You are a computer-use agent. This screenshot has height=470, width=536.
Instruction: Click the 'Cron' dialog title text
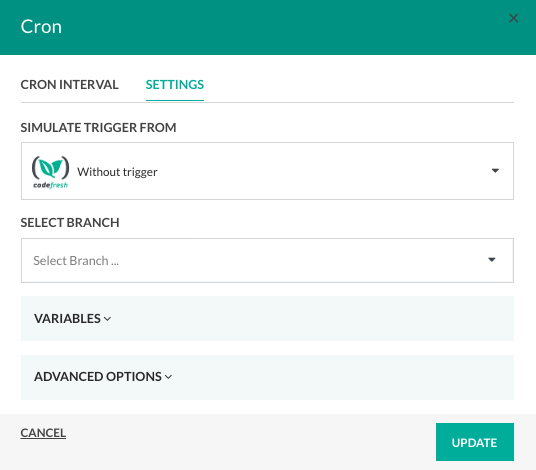pos(41,27)
